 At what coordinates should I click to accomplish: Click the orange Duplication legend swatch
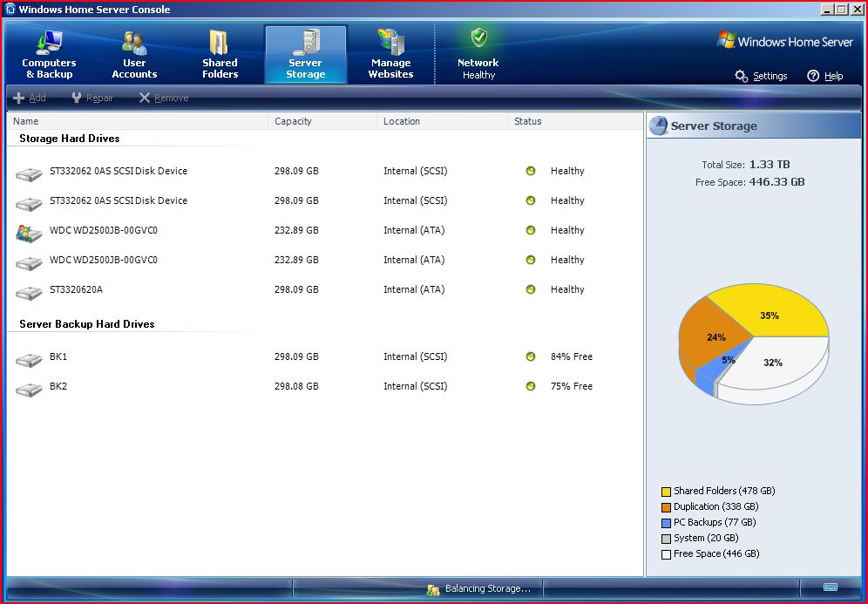[x=666, y=507]
